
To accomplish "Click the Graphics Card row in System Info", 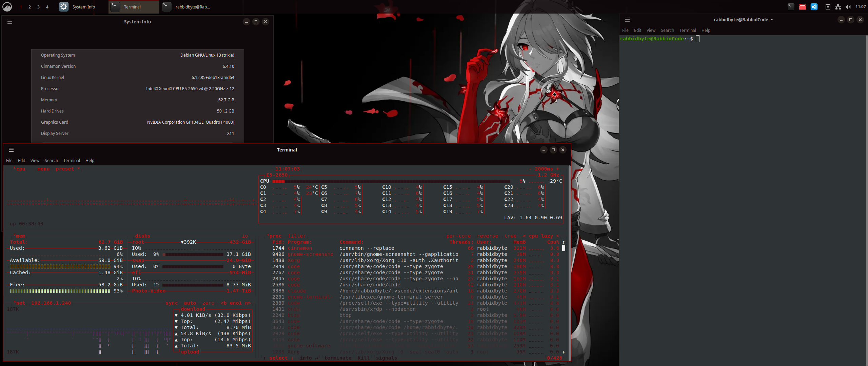I will 138,122.
